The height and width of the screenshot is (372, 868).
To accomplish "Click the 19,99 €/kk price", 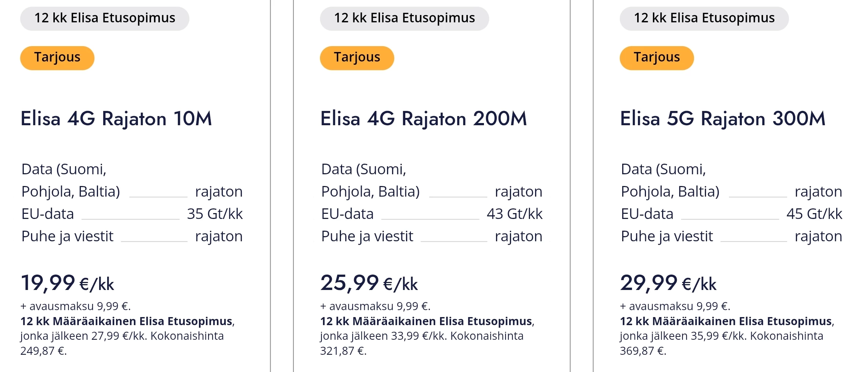I will tap(67, 283).
